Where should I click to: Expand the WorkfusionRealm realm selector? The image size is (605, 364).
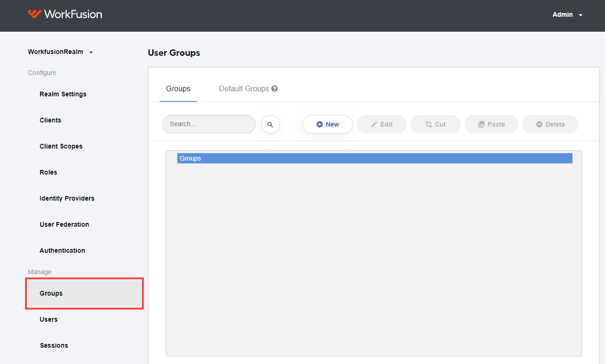coord(60,52)
